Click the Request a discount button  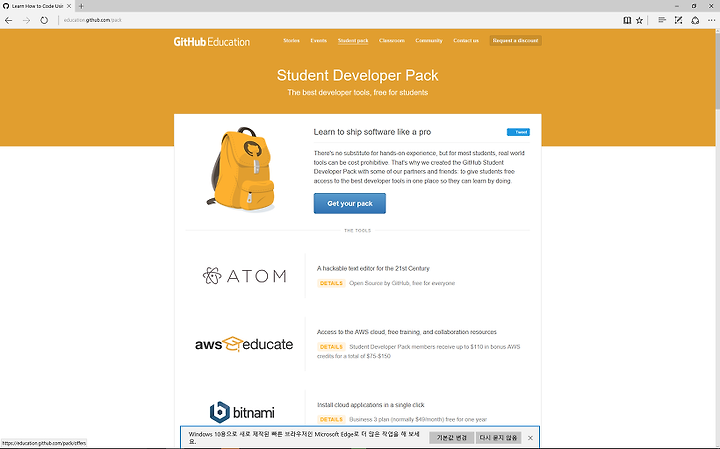pyautogui.click(x=515, y=40)
